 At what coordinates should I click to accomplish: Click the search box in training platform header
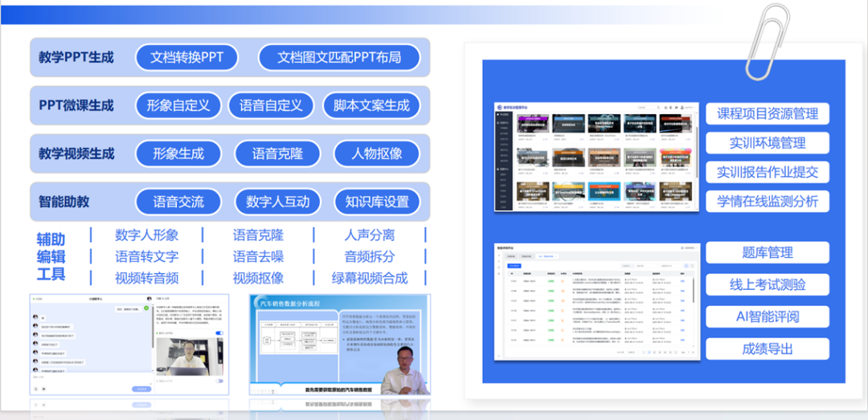pos(649,108)
